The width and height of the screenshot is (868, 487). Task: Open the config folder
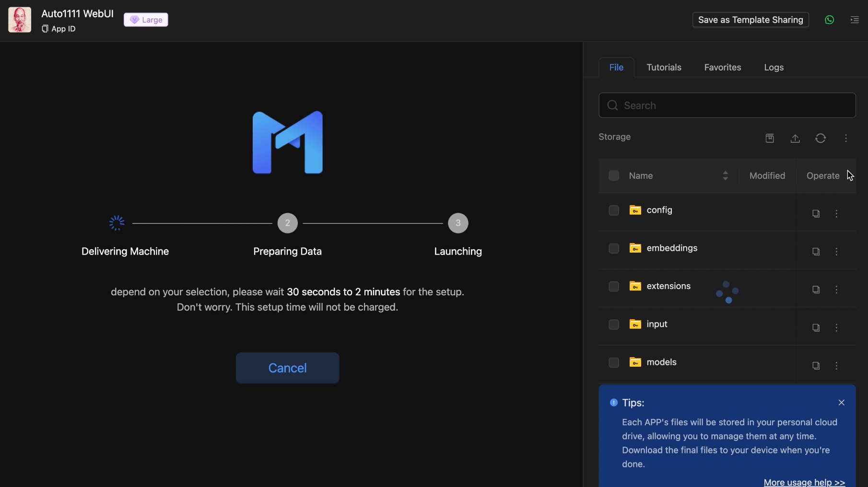coord(659,210)
